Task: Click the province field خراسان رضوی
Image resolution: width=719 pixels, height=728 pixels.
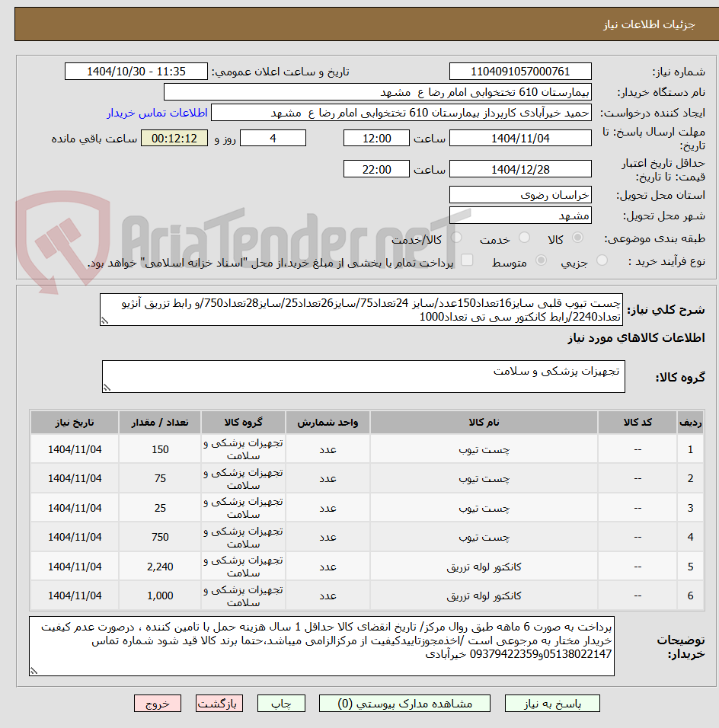Action: (x=520, y=195)
